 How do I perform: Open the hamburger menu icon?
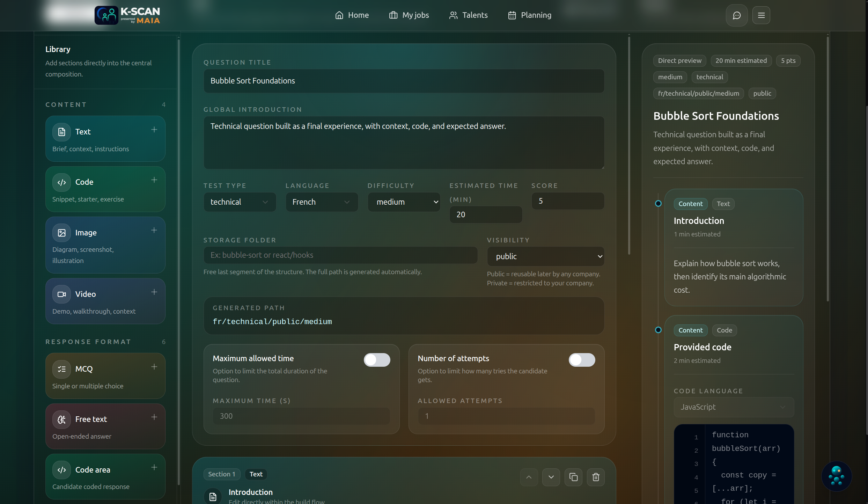[x=761, y=15]
